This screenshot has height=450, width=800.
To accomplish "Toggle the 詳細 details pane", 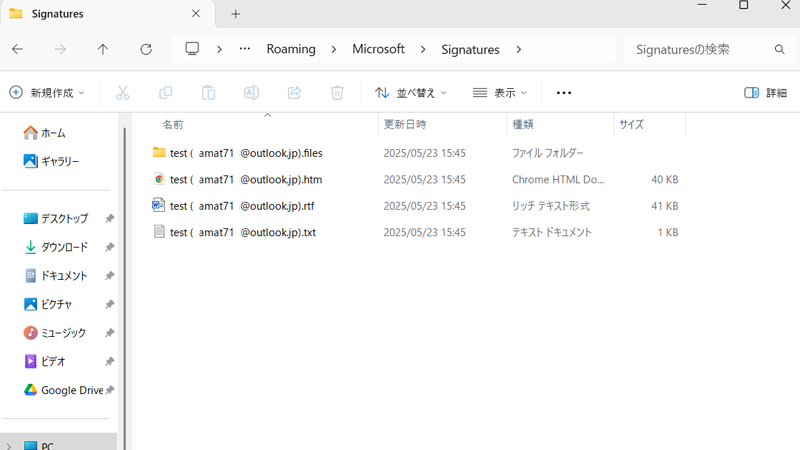I will coord(765,93).
